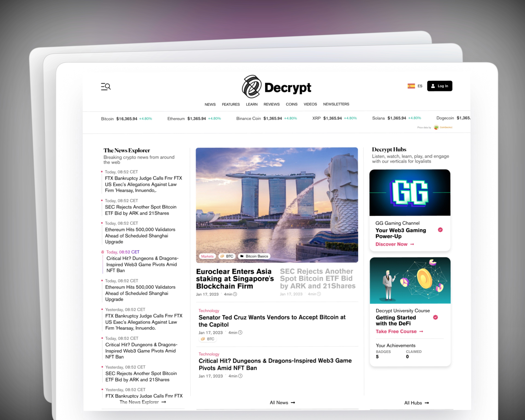Open the COINS navigation menu
The image size is (525, 420).
click(x=291, y=104)
